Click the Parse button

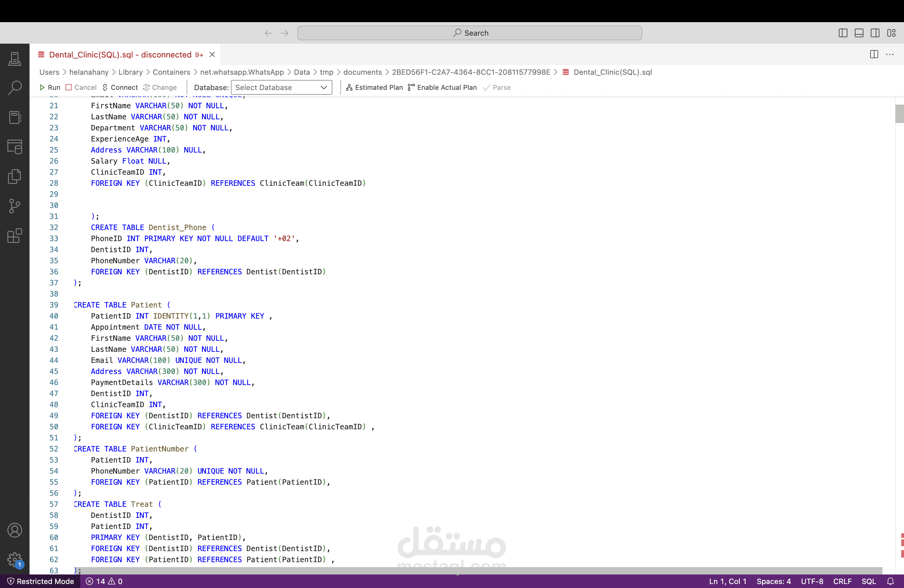tap(497, 87)
